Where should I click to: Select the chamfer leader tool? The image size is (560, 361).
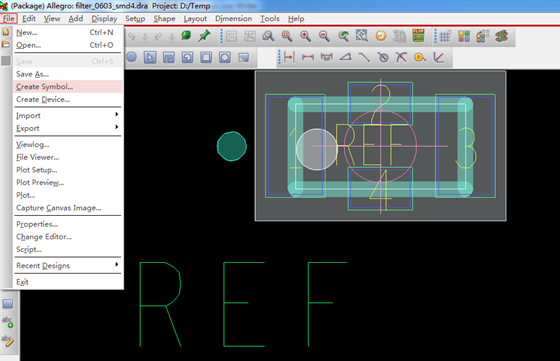(439, 57)
